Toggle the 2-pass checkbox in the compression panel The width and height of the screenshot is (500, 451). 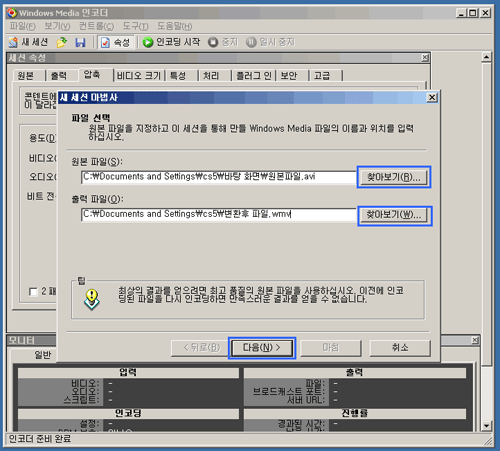click(x=33, y=292)
